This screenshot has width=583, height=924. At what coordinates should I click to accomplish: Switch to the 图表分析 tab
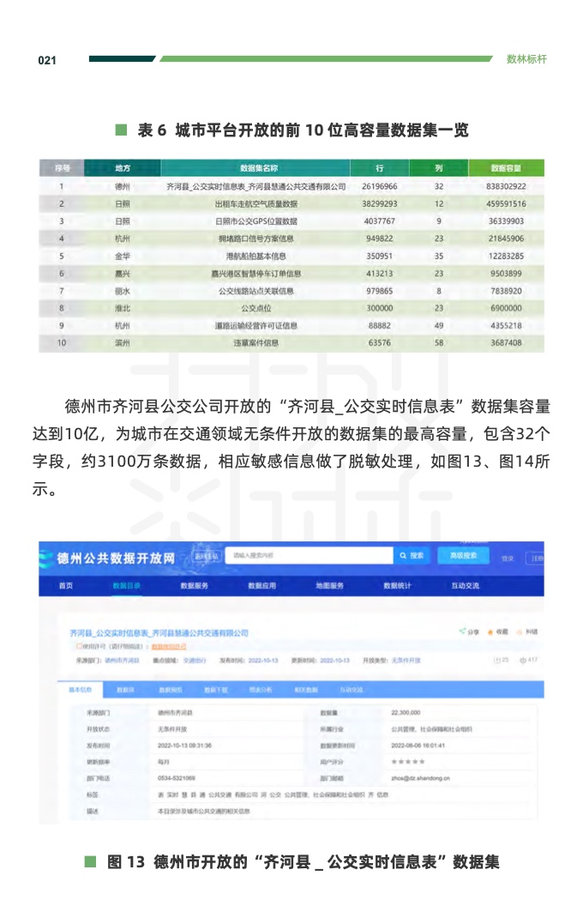click(261, 690)
